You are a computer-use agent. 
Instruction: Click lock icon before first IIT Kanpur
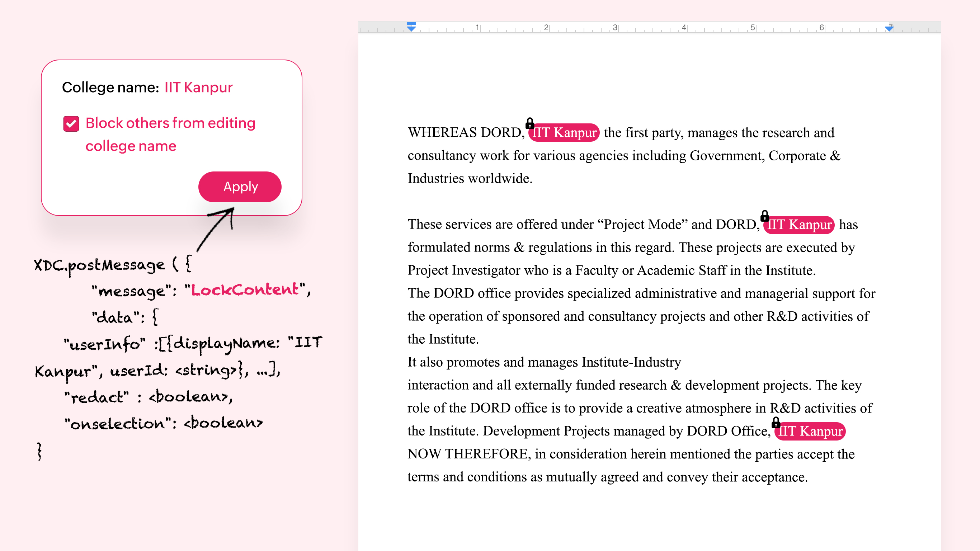click(529, 123)
